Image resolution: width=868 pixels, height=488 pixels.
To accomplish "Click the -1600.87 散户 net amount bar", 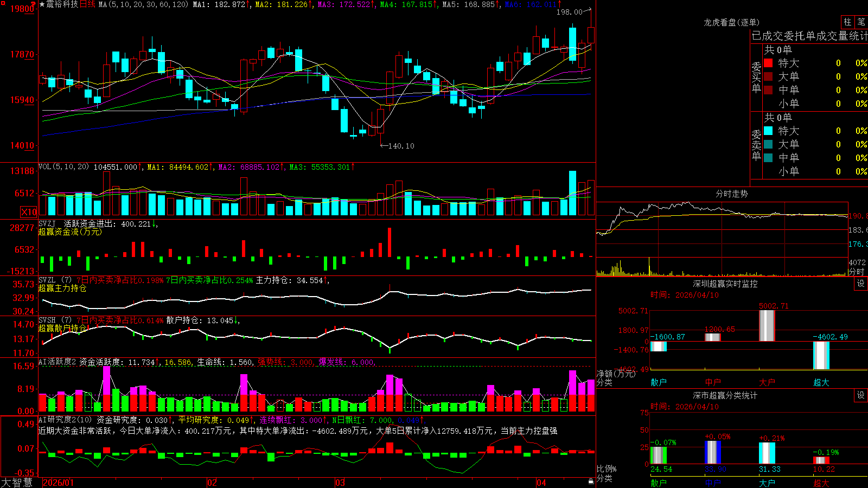I will click(659, 346).
